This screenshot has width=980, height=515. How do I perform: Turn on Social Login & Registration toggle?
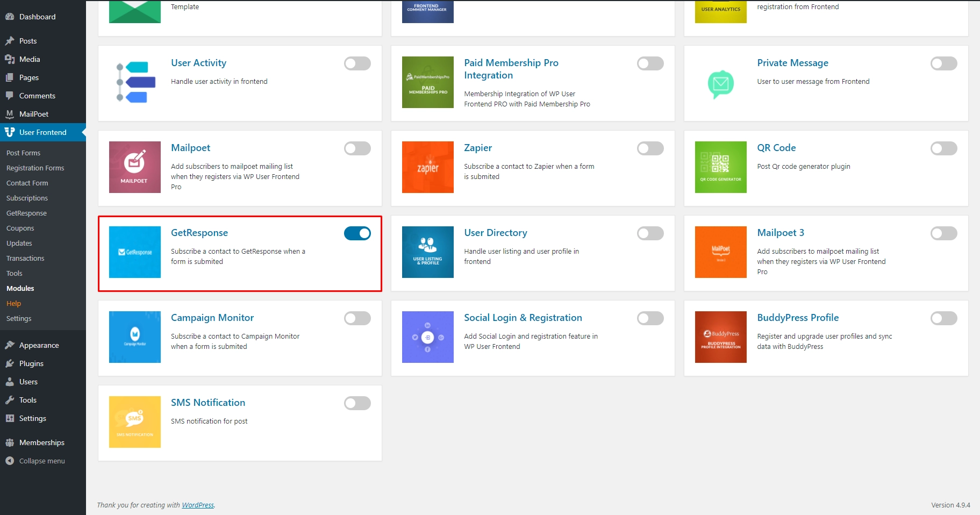(x=650, y=318)
